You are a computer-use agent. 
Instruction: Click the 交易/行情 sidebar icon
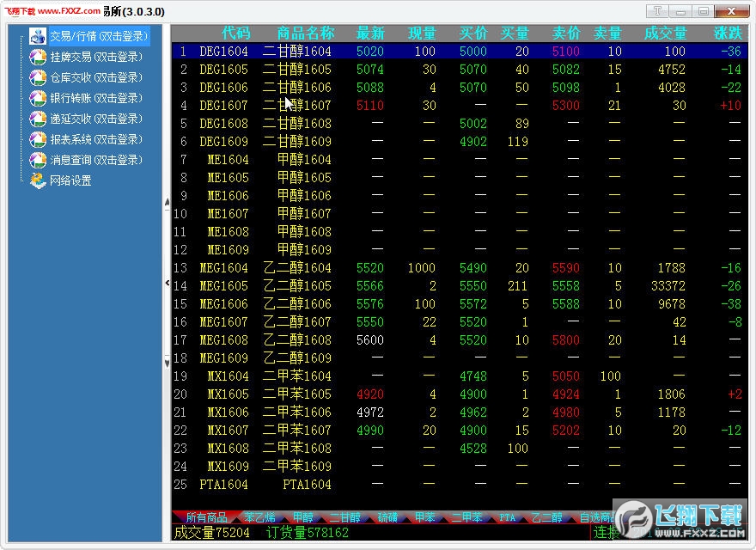coord(38,36)
